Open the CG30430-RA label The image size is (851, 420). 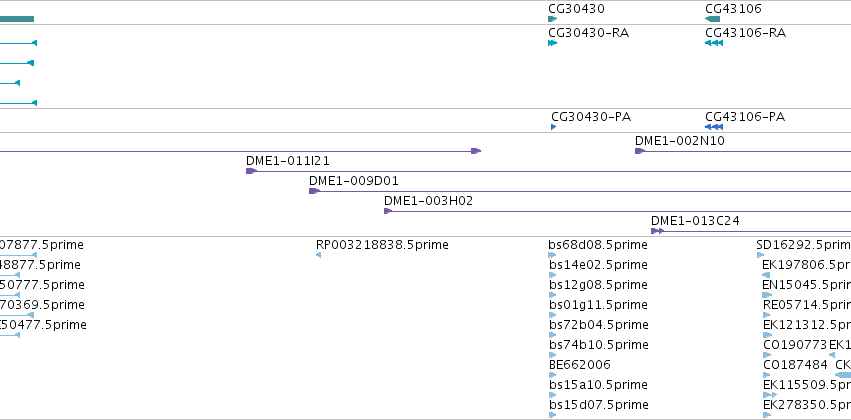pyautogui.click(x=588, y=33)
